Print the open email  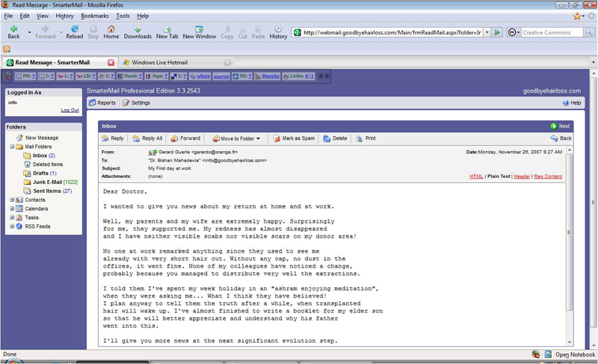(366, 138)
